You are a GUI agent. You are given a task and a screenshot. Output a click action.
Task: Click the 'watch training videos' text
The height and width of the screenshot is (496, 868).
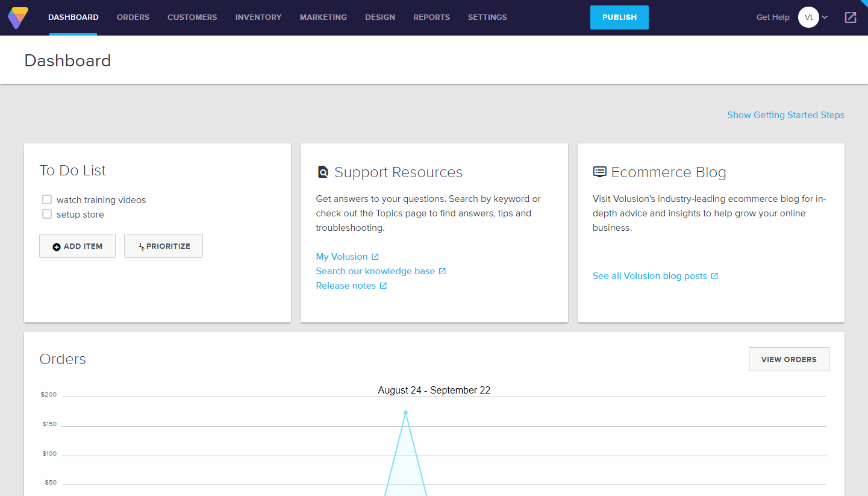pyautogui.click(x=101, y=200)
